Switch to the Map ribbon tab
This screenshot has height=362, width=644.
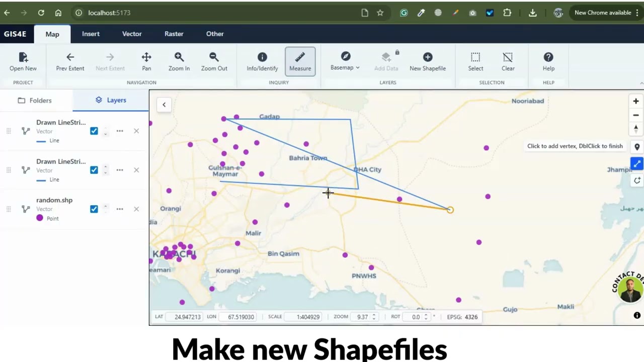[x=52, y=34]
